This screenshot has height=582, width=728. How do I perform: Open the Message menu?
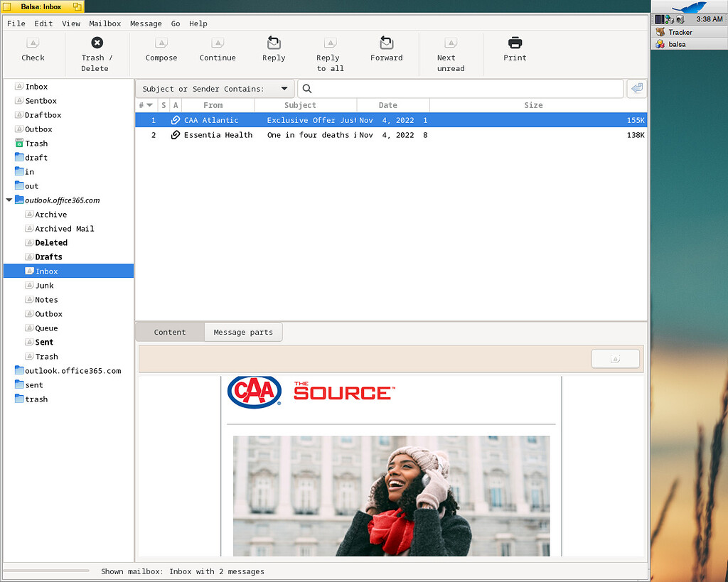(x=146, y=23)
